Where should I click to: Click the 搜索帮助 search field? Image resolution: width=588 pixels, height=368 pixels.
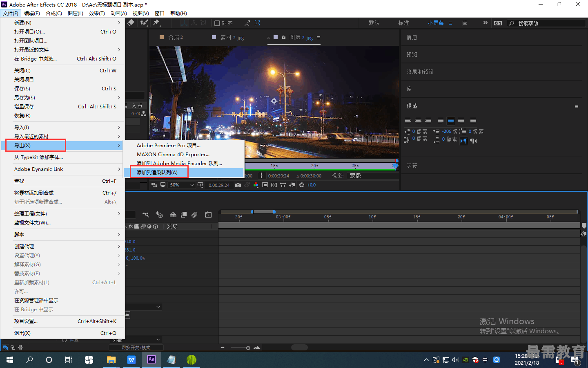[546, 23]
